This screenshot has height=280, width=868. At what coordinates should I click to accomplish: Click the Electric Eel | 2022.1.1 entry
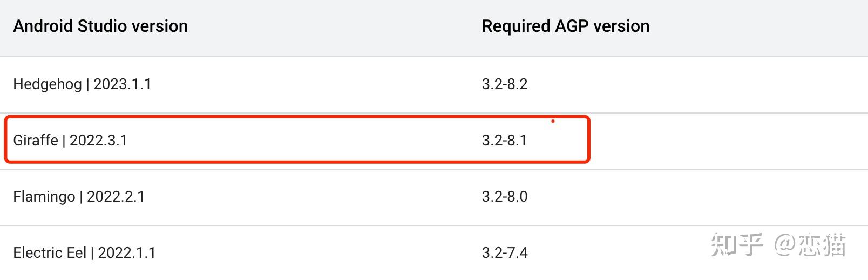(x=84, y=253)
